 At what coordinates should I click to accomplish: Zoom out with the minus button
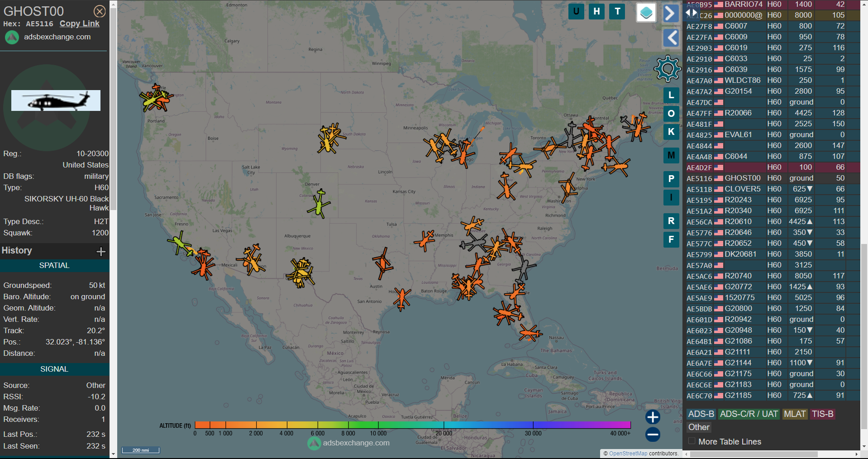click(653, 435)
